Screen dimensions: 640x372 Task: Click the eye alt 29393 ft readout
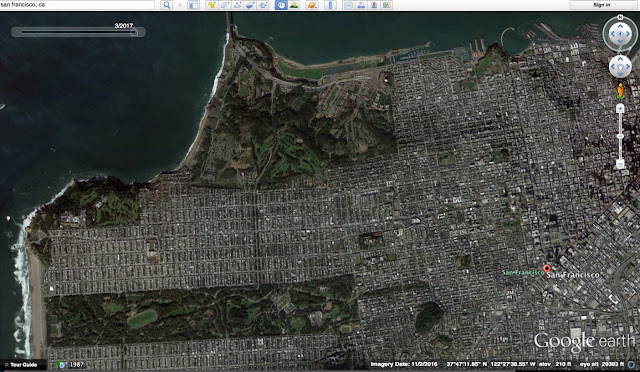602,364
